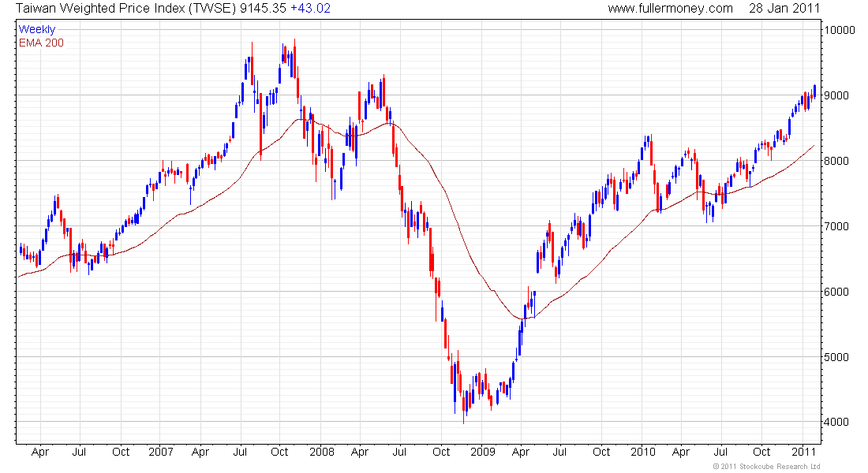Open the www.fullermoney.com link text

click(671, 9)
